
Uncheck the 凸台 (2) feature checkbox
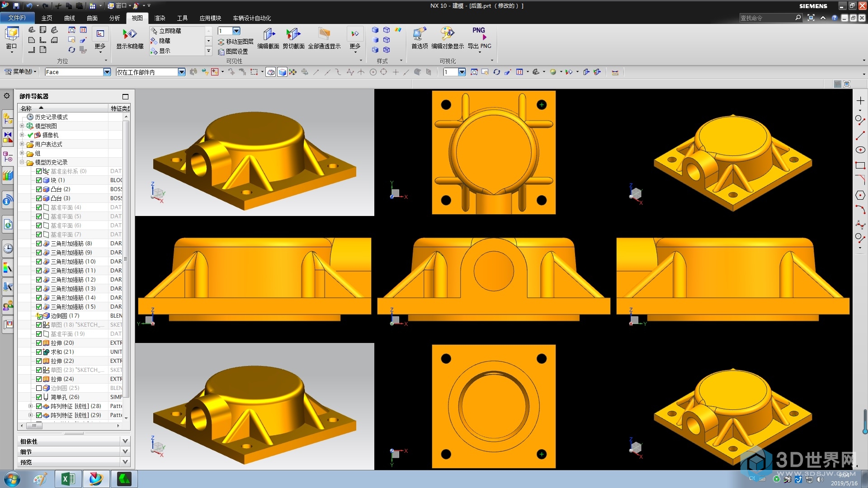[x=39, y=189]
